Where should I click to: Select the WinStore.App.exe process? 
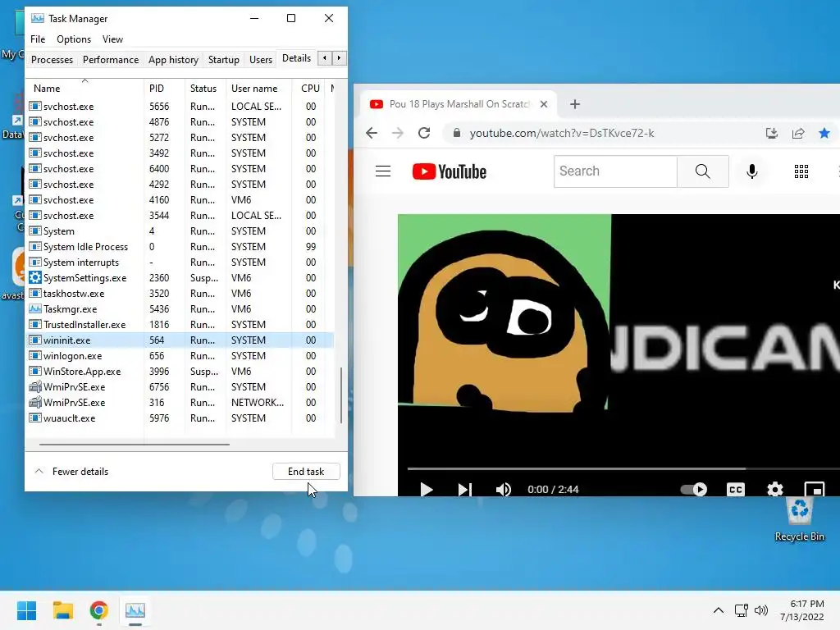tap(180, 372)
